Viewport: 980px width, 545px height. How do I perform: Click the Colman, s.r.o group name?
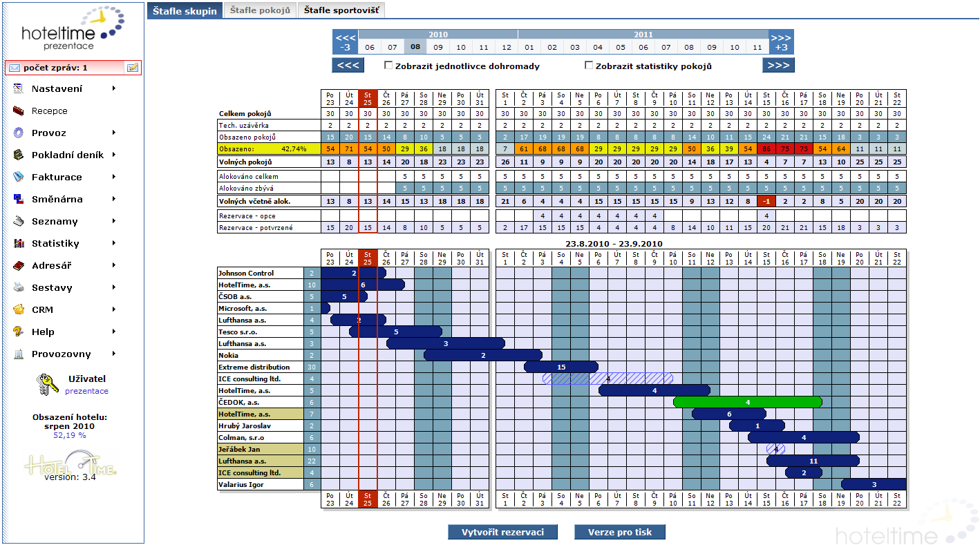click(x=241, y=437)
